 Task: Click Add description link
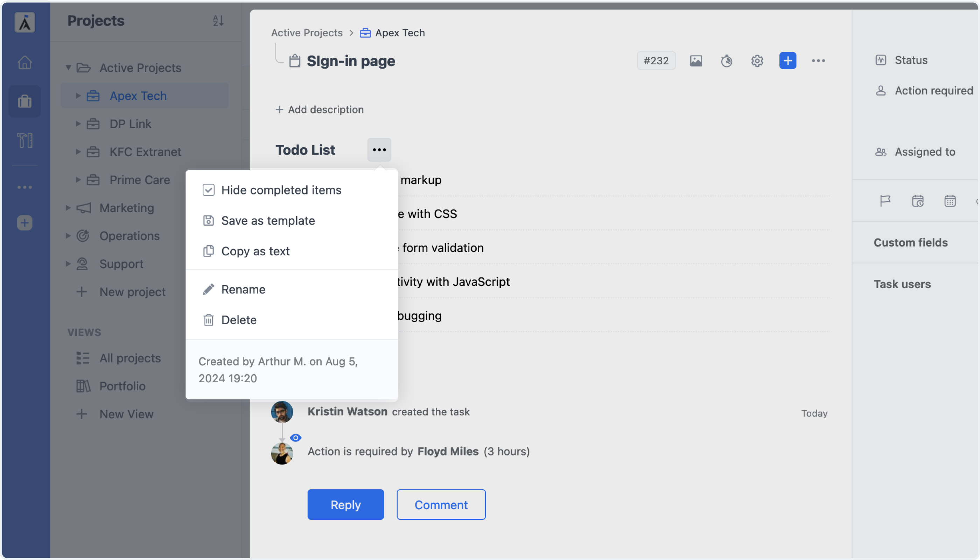point(319,109)
